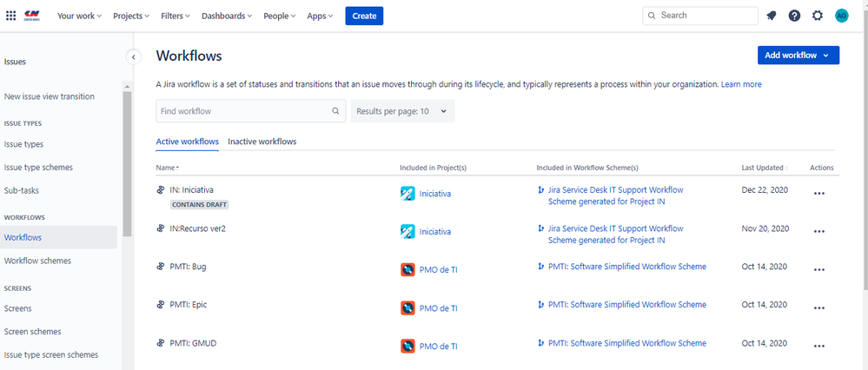Click the Nov 20, 2020 date

(x=765, y=228)
